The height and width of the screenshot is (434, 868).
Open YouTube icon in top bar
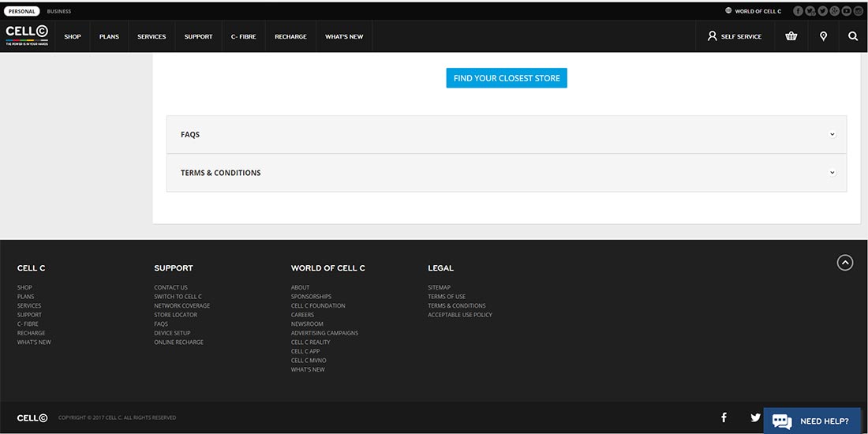pyautogui.click(x=847, y=11)
